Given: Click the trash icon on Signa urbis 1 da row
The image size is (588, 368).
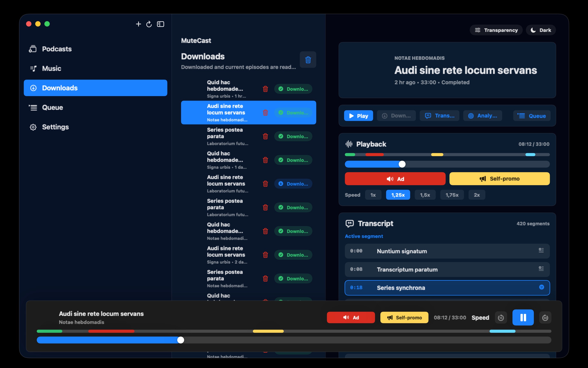Looking at the screenshot, I should coord(265,160).
